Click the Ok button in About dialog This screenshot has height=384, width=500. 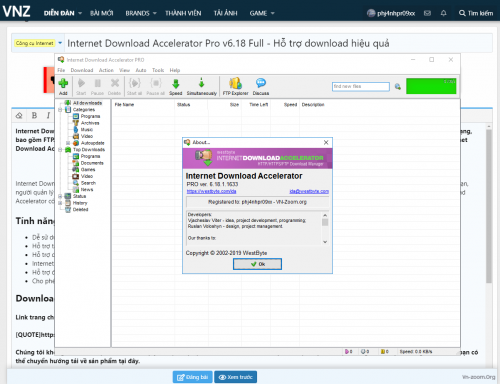[257, 264]
